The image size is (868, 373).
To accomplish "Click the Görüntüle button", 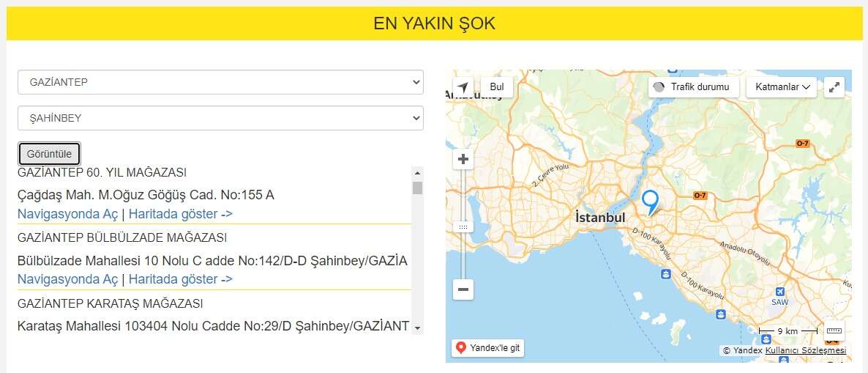I will click(49, 154).
